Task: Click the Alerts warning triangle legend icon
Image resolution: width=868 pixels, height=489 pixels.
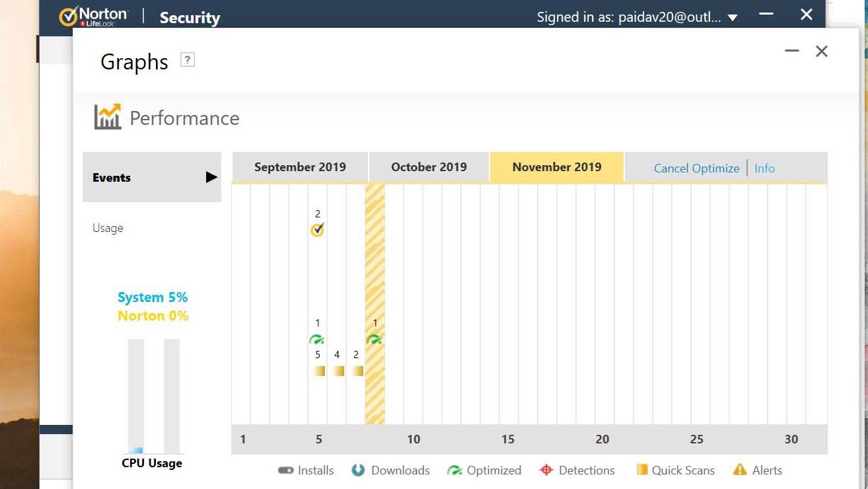Action: point(740,470)
